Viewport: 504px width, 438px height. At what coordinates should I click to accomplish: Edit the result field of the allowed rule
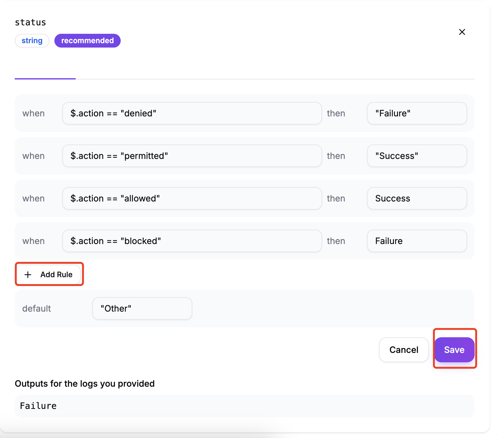pyautogui.click(x=416, y=198)
